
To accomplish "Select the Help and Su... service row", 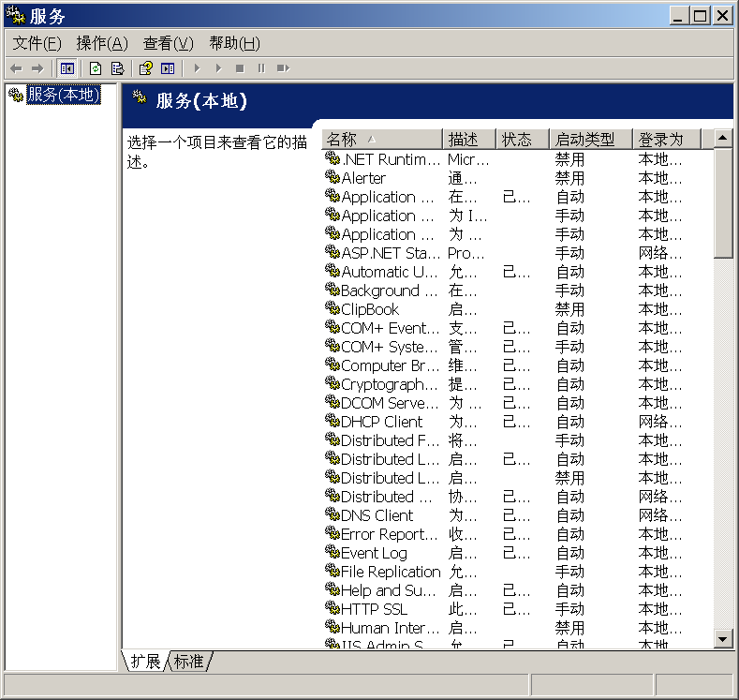I will pos(518,590).
